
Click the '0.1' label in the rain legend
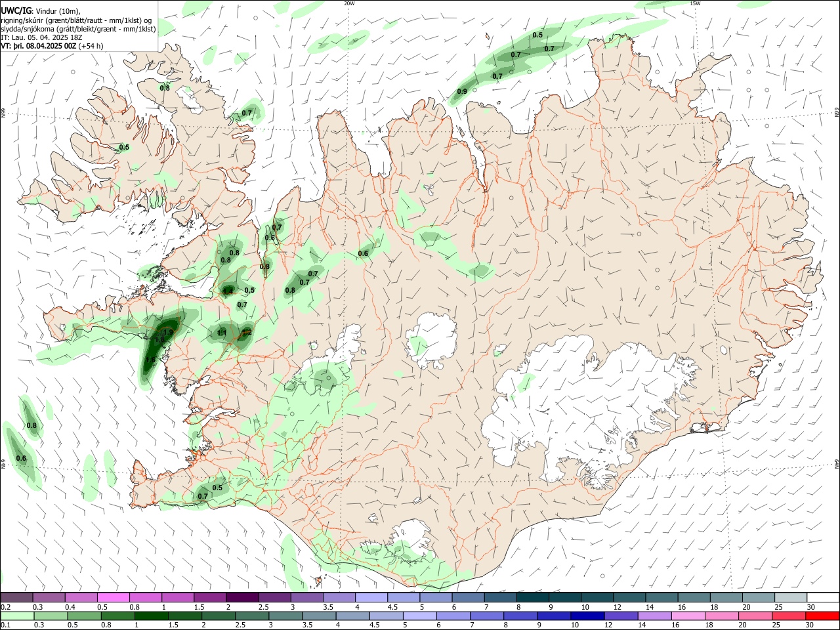pyautogui.click(x=7, y=625)
